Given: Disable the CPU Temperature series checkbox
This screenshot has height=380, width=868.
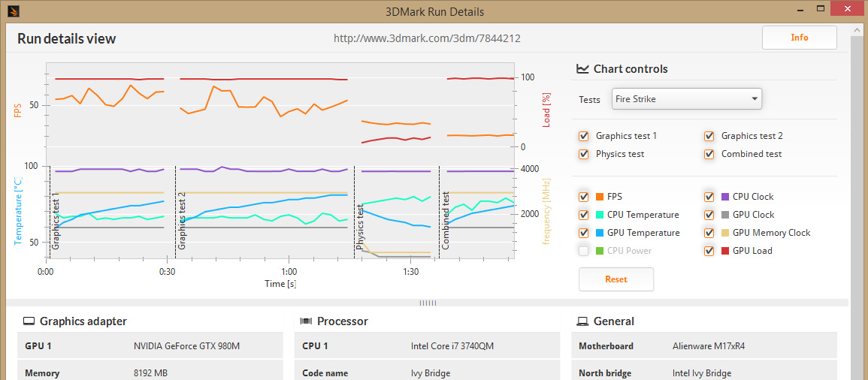Looking at the screenshot, I should (x=583, y=215).
